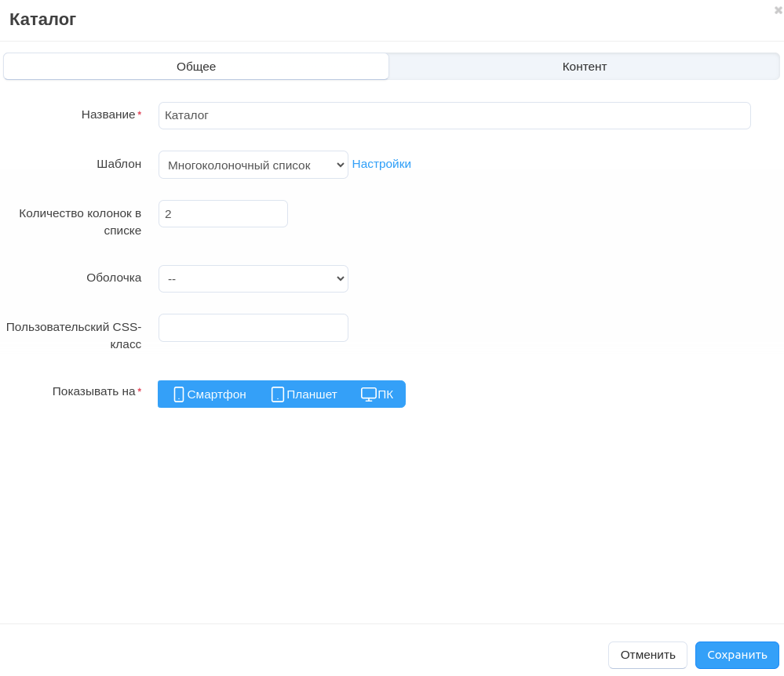Click the Количество колонок в списке field
This screenshot has height=676, width=784.
click(223, 213)
